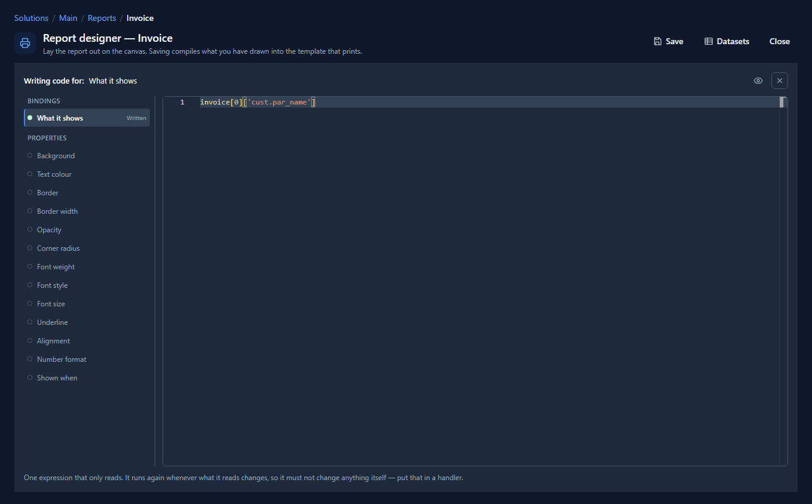812x504 pixels.
Task: Click the code line invoice[0]['cust.par_name']
Action: click(257, 102)
